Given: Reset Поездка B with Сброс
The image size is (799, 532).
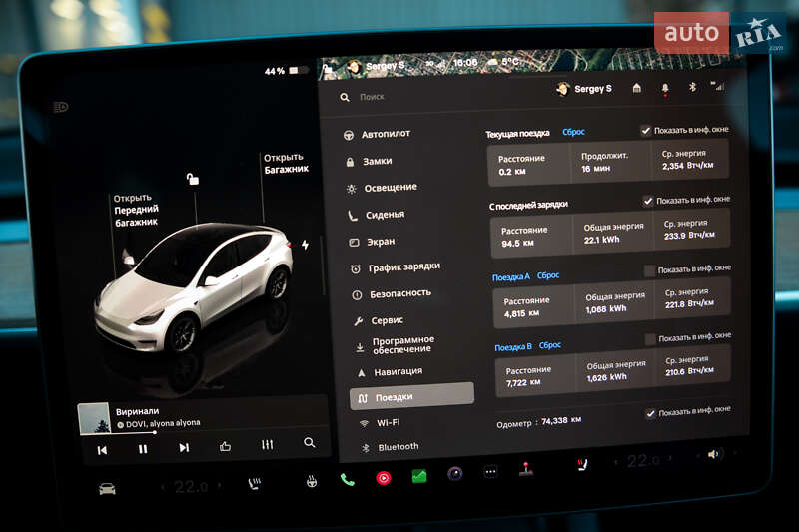Looking at the screenshot, I should click(x=550, y=345).
